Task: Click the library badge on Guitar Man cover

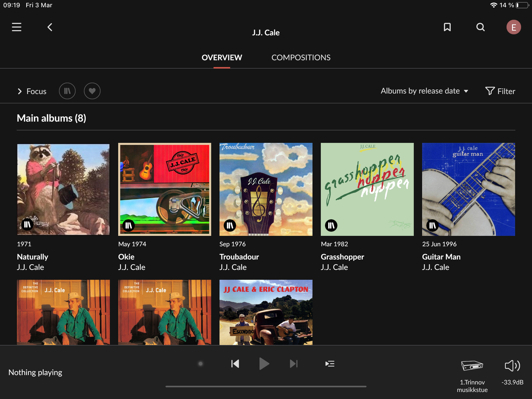Action: pos(432,225)
